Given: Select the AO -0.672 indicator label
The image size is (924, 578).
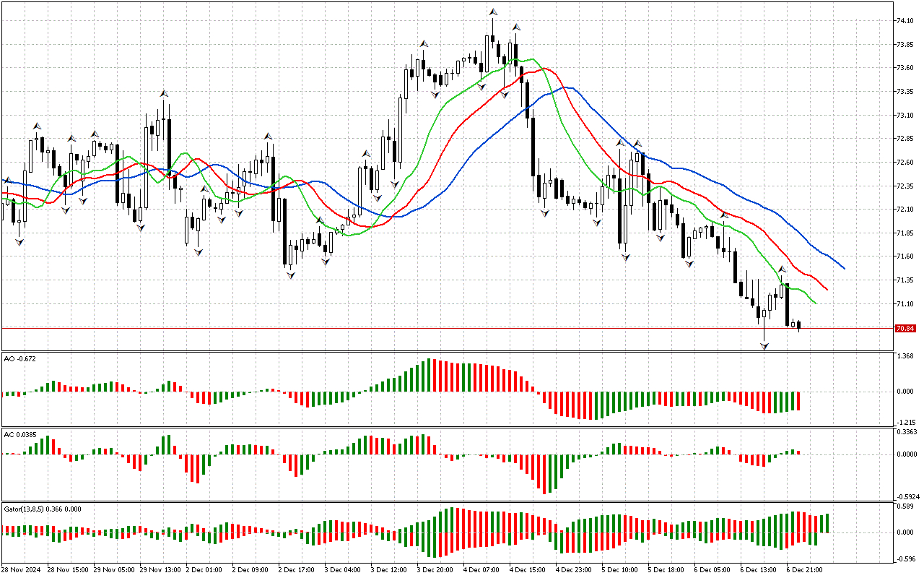Looking at the screenshot, I should (x=19, y=358).
